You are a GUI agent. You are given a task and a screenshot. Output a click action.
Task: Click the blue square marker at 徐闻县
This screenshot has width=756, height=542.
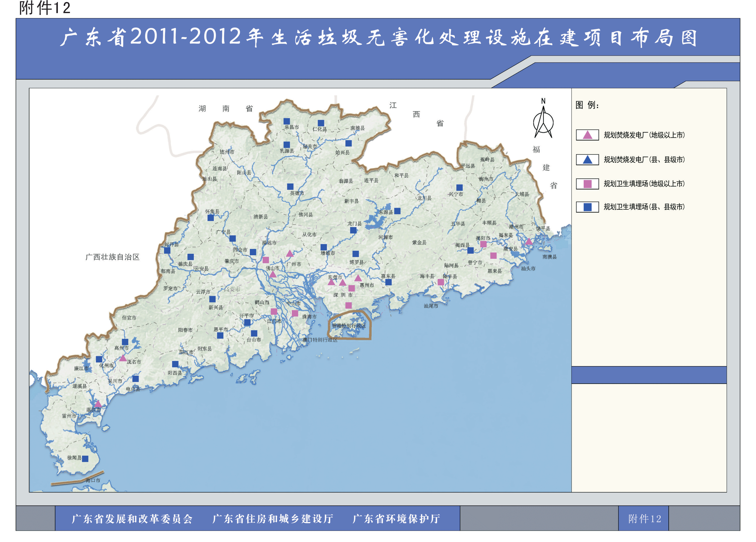[85, 459]
